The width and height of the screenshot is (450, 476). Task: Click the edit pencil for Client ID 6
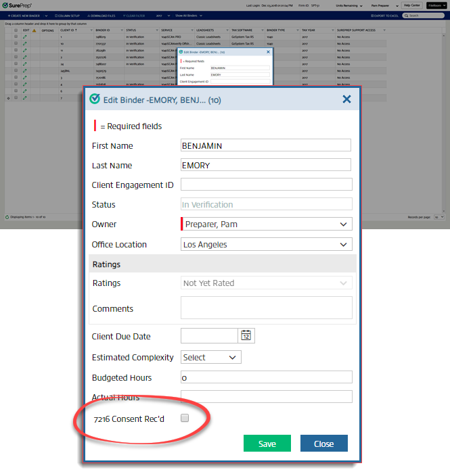tap(25, 91)
